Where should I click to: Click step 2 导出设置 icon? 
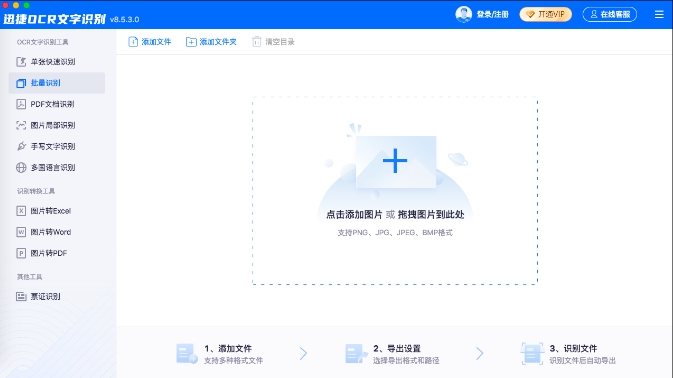(356, 354)
